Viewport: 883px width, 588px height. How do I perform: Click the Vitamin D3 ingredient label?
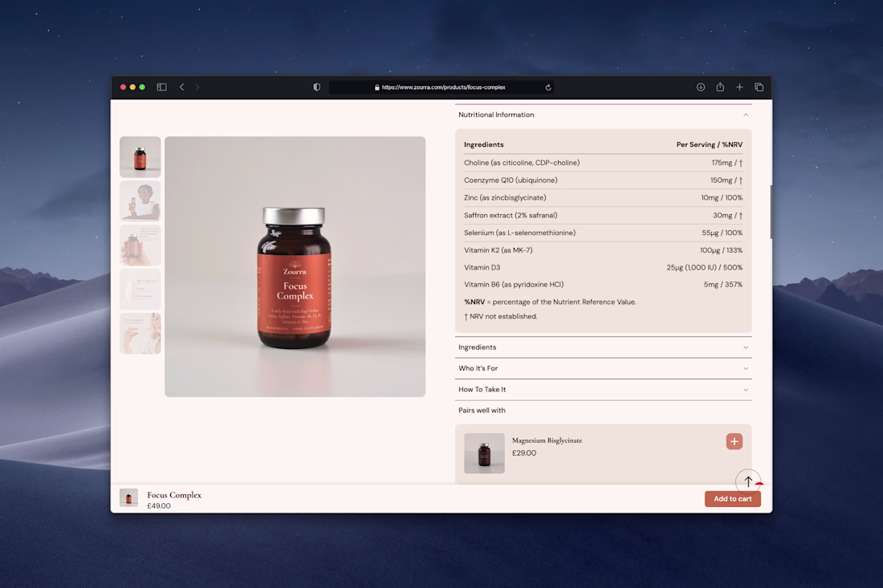click(x=482, y=268)
